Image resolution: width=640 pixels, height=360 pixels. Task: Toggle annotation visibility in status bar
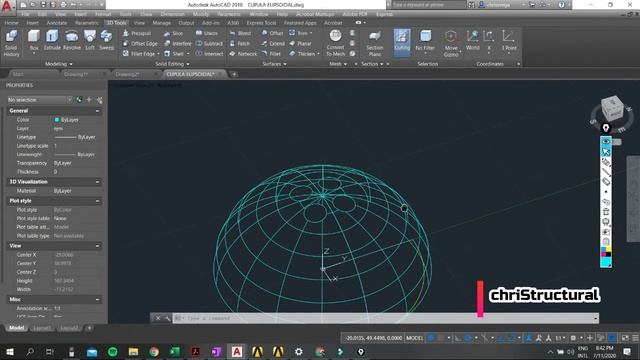(x=529, y=338)
